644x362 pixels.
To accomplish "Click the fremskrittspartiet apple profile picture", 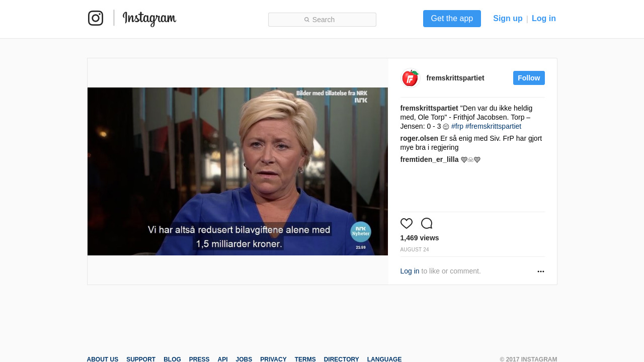I will pos(410,78).
